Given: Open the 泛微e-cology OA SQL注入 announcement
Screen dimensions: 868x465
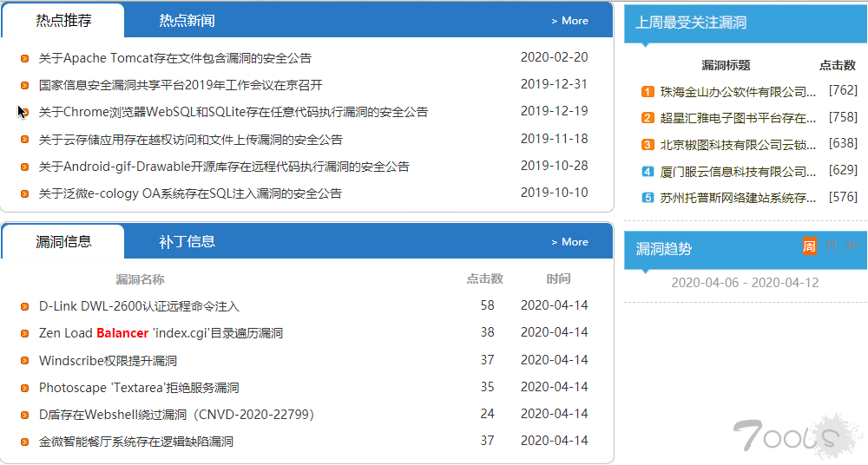Looking at the screenshot, I should [x=190, y=193].
